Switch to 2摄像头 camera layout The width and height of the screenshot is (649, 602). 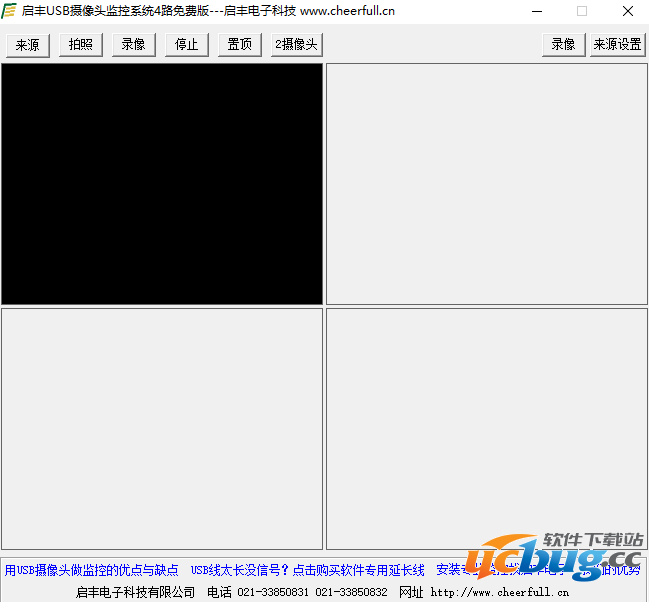296,44
